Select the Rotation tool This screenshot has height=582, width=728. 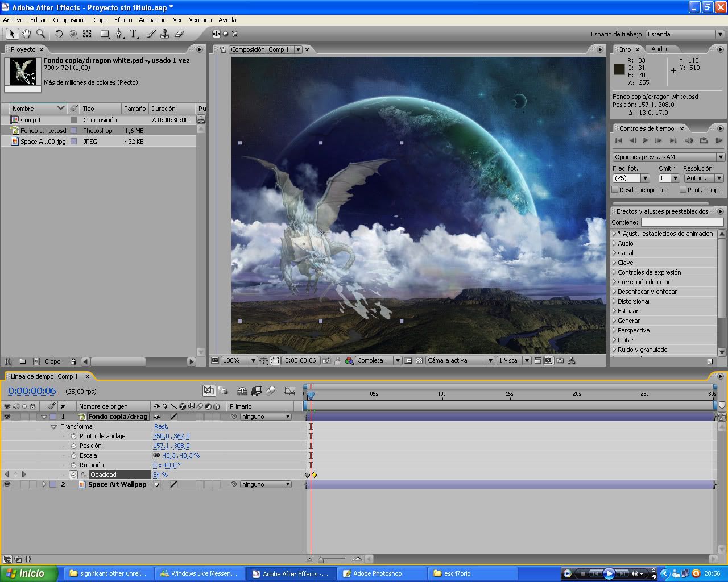59,34
